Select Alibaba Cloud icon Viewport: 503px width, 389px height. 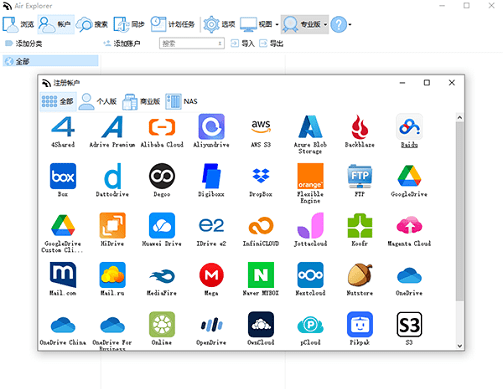[162, 132]
